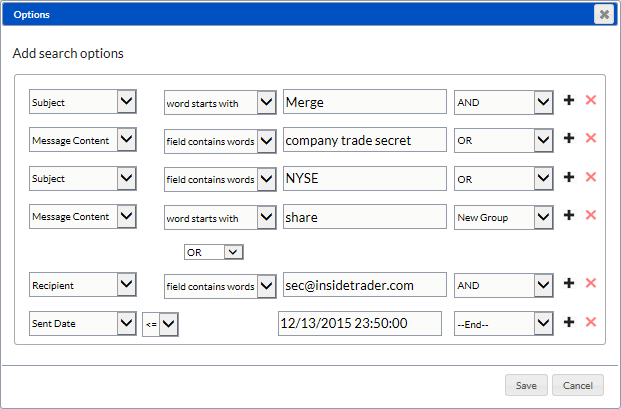This screenshot has width=621, height=409.
Task: Add a row after company trade secret row
Action: click(569, 139)
